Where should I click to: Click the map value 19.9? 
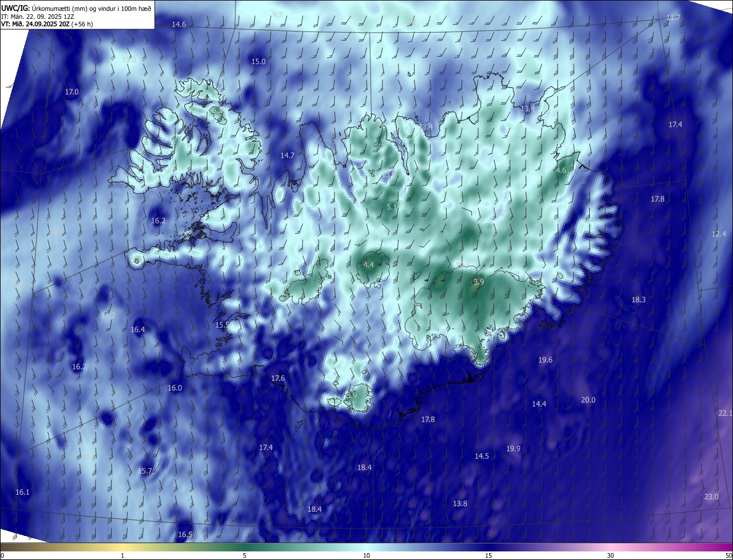[x=513, y=449]
